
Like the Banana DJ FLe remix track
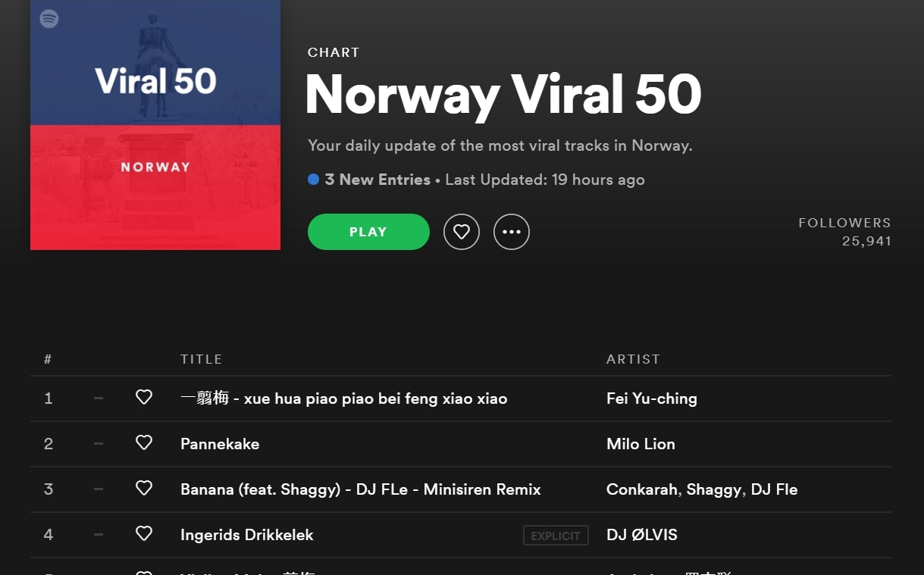(144, 489)
